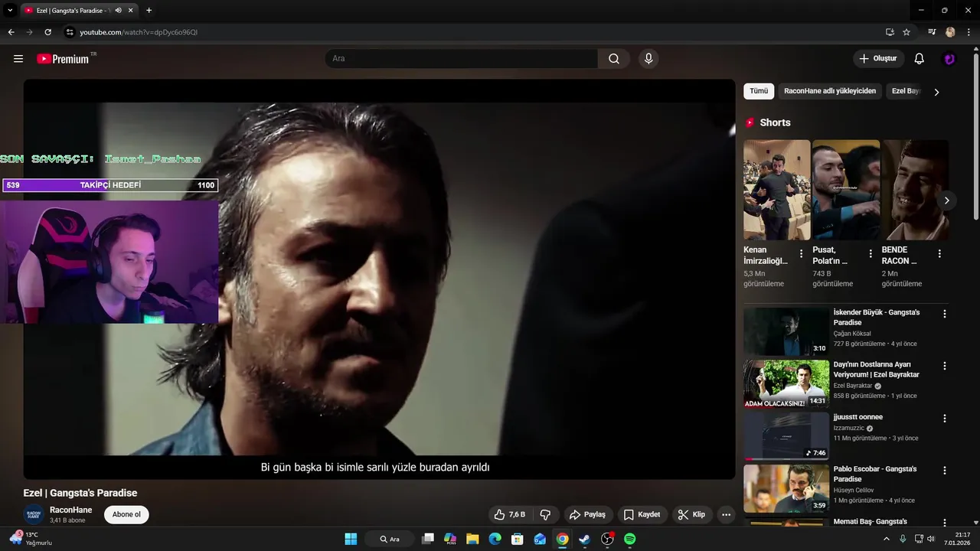This screenshot has width=980, height=551.
Task: Open Kenan İmirzalıoğlu short thumbnail
Action: click(776, 190)
